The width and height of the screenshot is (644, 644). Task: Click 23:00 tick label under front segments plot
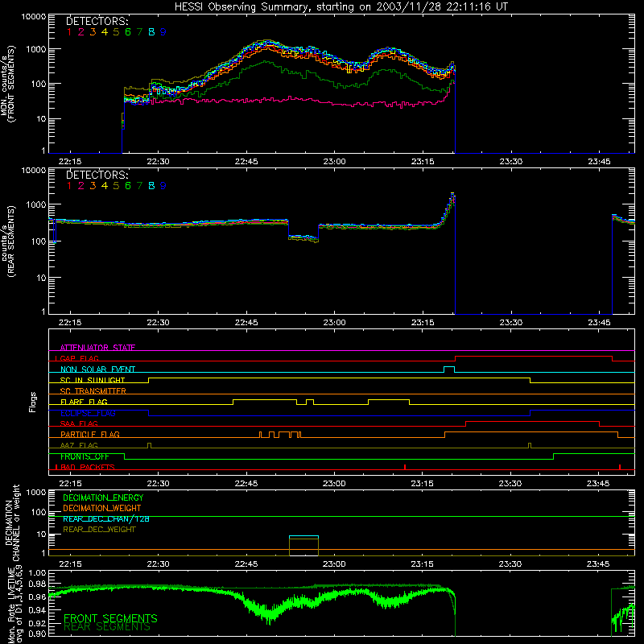click(x=334, y=162)
